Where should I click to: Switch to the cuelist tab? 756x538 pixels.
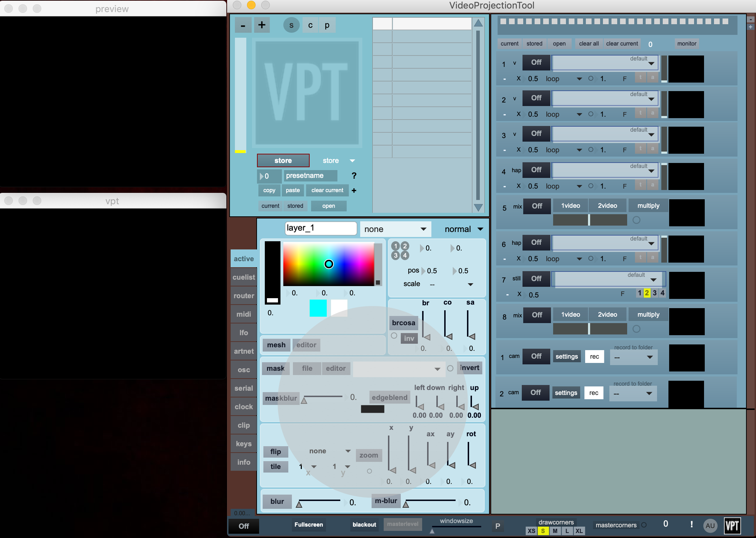243,277
